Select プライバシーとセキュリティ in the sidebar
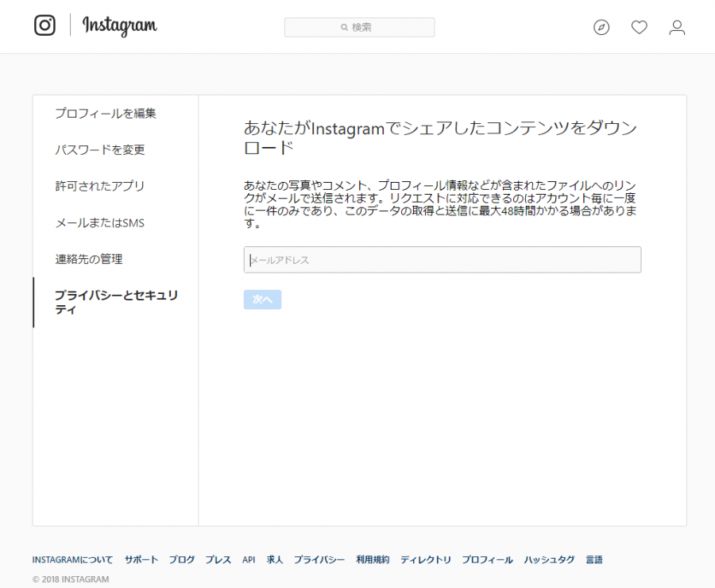The image size is (715, 588). point(116,302)
